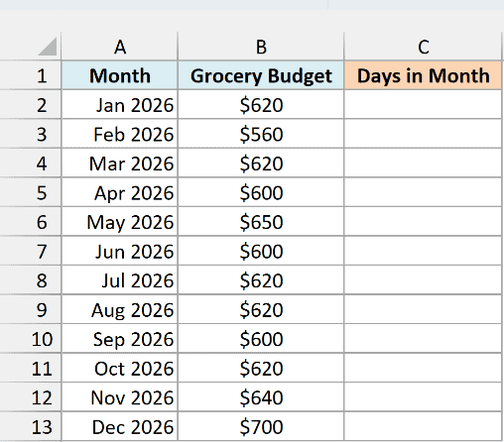Click the $650 budget cell
Screen dimensions: 504x442
click(x=261, y=221)
